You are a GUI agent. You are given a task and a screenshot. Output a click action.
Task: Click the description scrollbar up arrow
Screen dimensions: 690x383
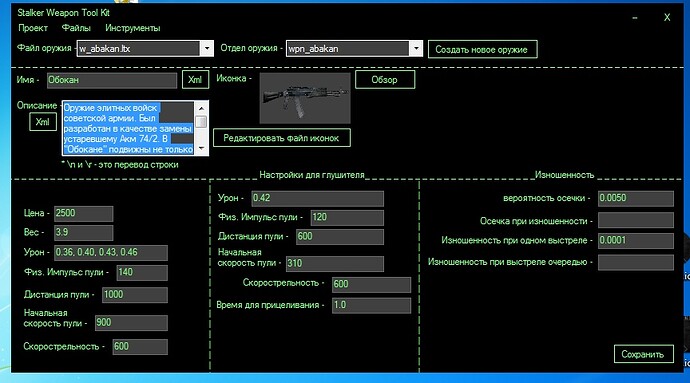tap(201, 108)
